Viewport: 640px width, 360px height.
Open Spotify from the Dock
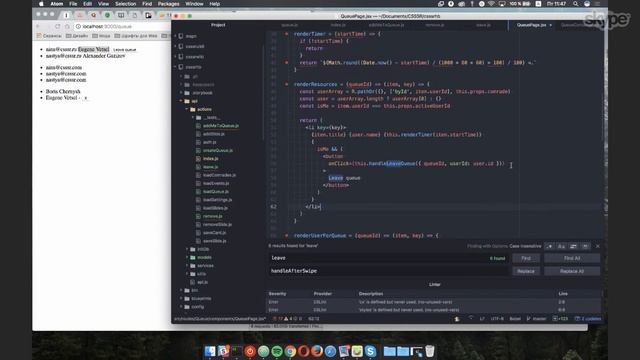277,351
